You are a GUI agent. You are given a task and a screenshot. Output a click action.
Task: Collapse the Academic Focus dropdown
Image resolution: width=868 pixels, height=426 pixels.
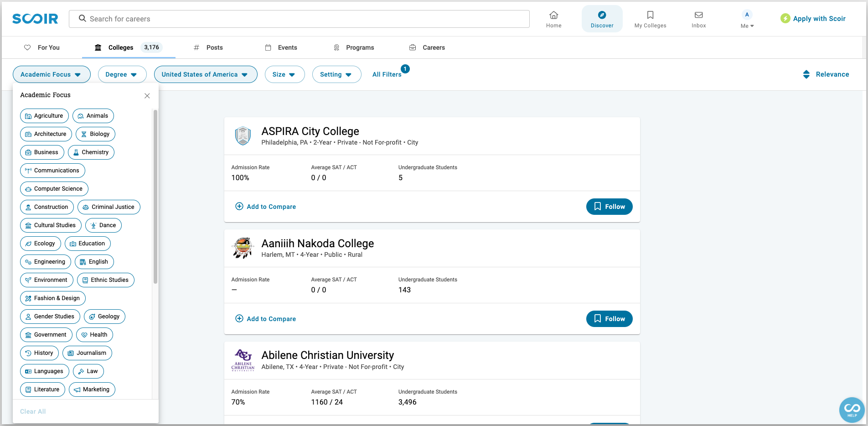pyautogui.click(x=52, y=74)
